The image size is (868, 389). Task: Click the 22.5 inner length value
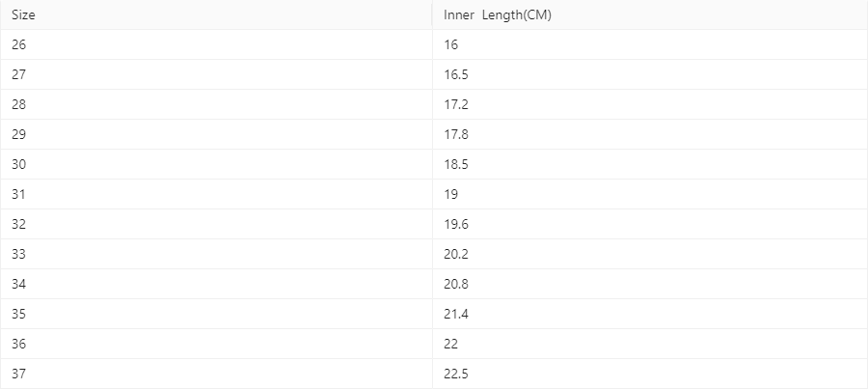pyautogui.click(x=456, y=375)
